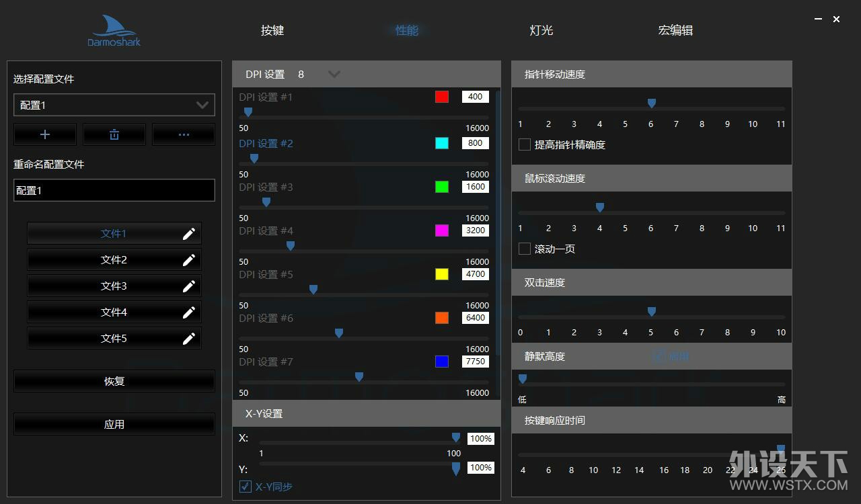This screenshot has width=861, height=504.
Task: Click the 静默高度 slider handle
Action: point(523,379)
